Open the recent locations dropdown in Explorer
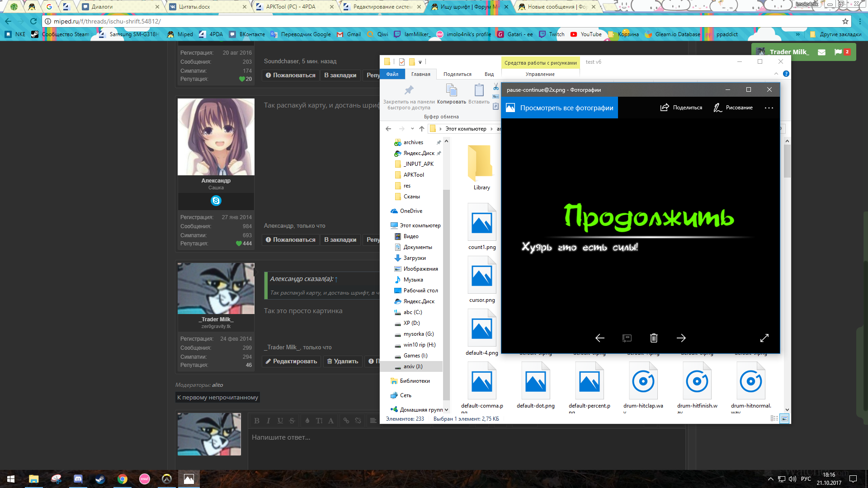Screen dimensions: 868x488 412,129
